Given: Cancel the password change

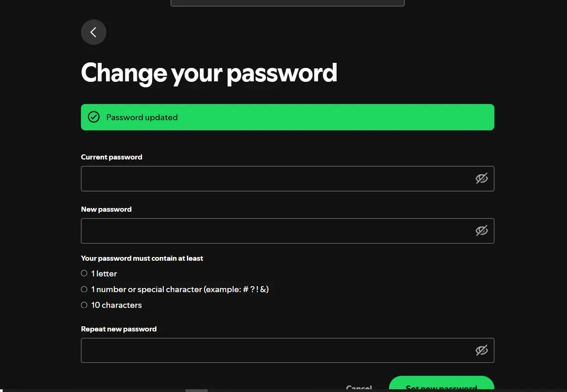Looking at the screenshot, I should pos(359,387).
